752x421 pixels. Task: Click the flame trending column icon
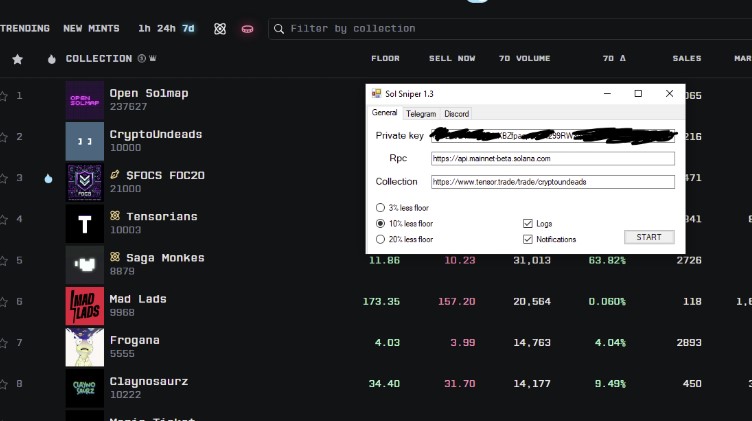[x=52, y=59]
